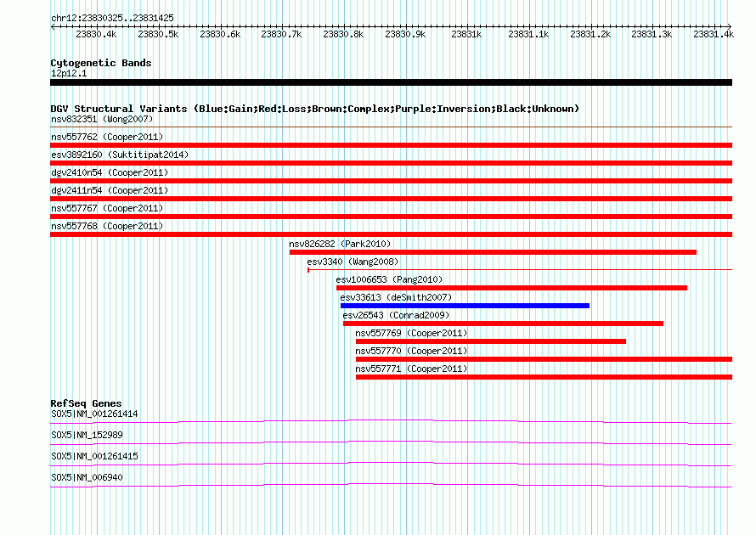Click the magenta intron line of SOX5|NM_001261414
This screenshot has width=756, height=535.
[391, 421]
